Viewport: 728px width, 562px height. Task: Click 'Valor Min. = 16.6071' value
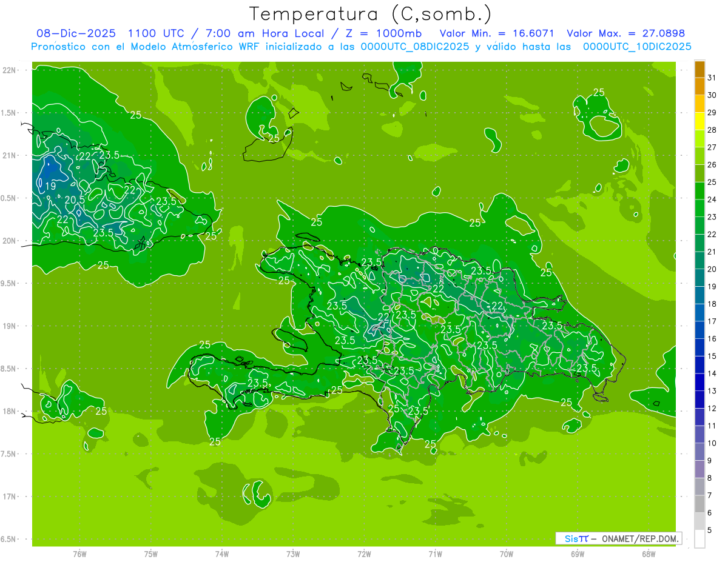coord(497,33)
